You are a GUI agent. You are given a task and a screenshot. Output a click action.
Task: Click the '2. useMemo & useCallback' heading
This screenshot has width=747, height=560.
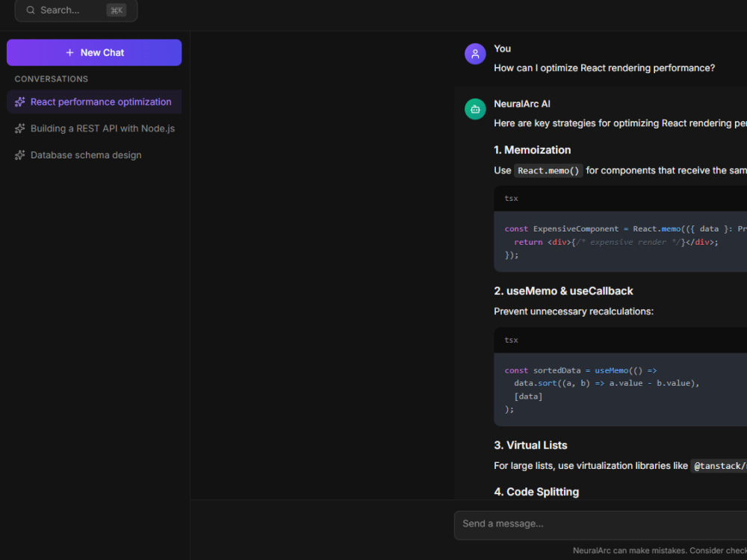click(x=563, y=291)
